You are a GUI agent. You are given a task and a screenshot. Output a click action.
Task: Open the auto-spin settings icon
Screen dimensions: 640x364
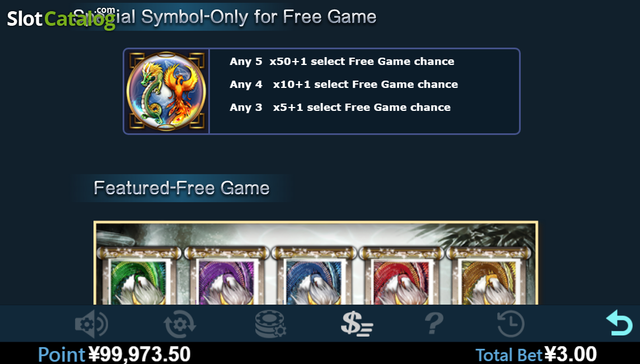[180, 324]
